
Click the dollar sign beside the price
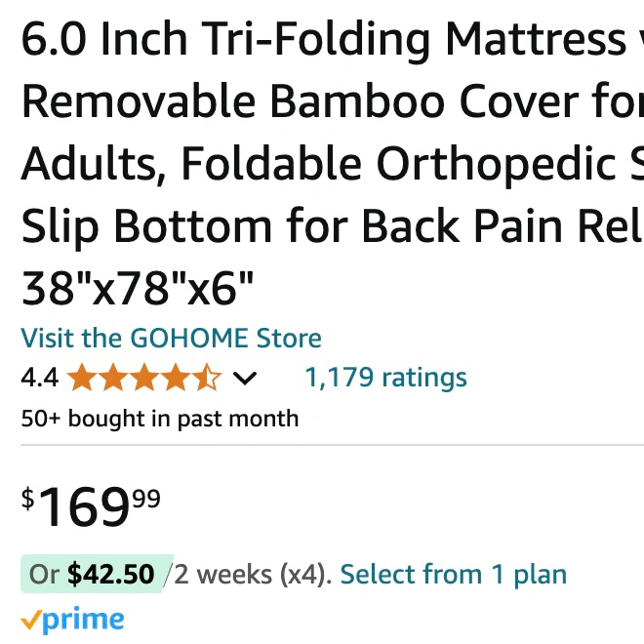27,499
